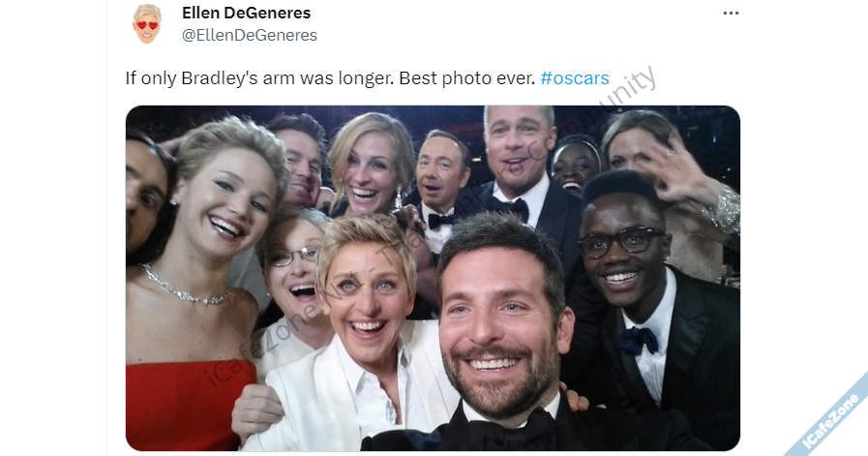Open the Ellen DeGeneres display name link
The image size is (868, 456).
(246, 13)
